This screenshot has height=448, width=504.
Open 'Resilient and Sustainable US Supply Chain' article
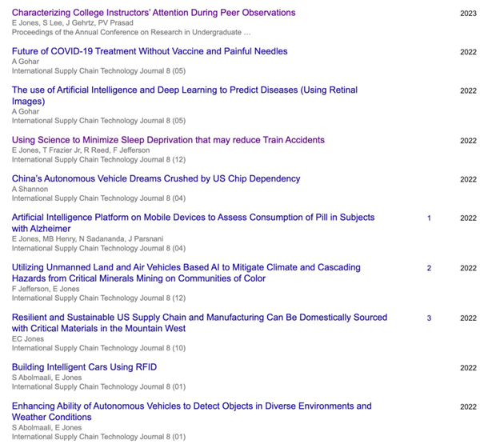click(x=200, y=322)
